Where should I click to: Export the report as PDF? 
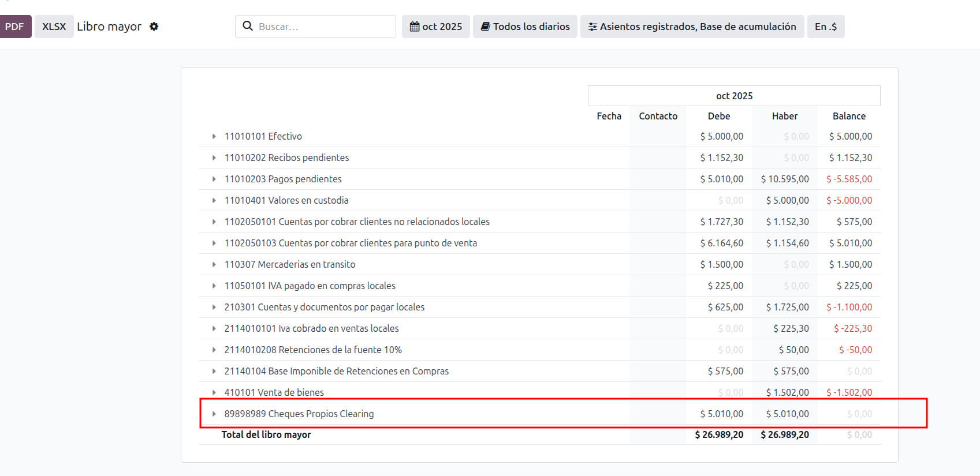(15, 27)
